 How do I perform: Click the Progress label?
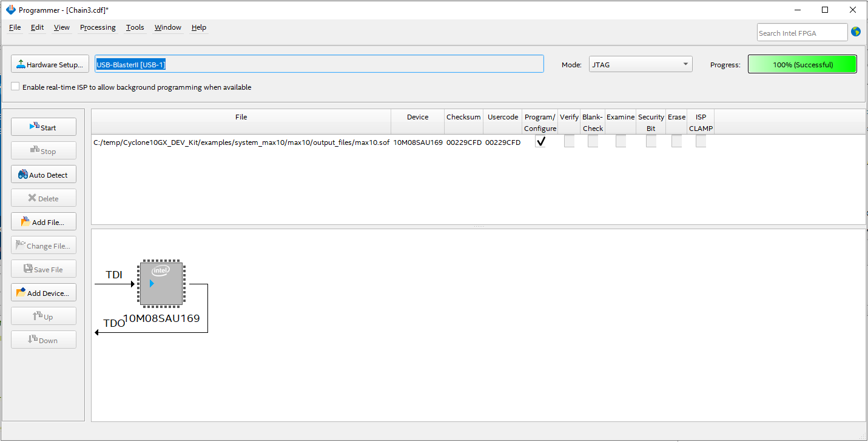pos(725,64)
